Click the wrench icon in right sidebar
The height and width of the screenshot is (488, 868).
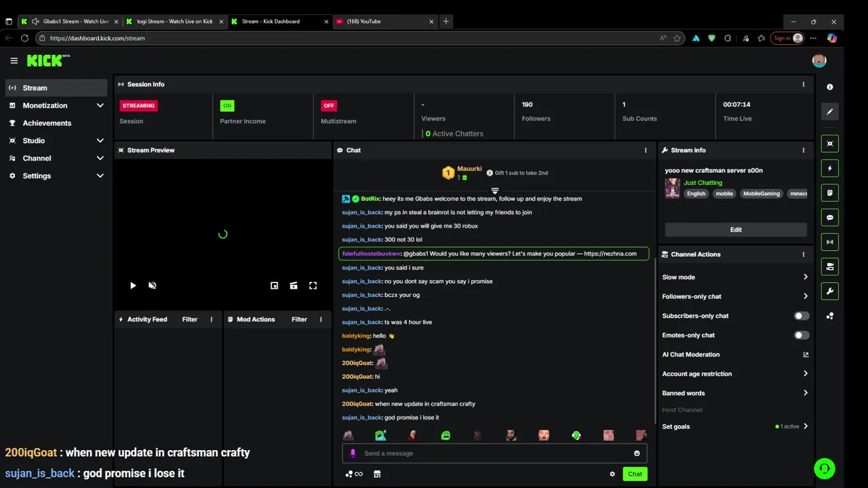tap(830, 291)
